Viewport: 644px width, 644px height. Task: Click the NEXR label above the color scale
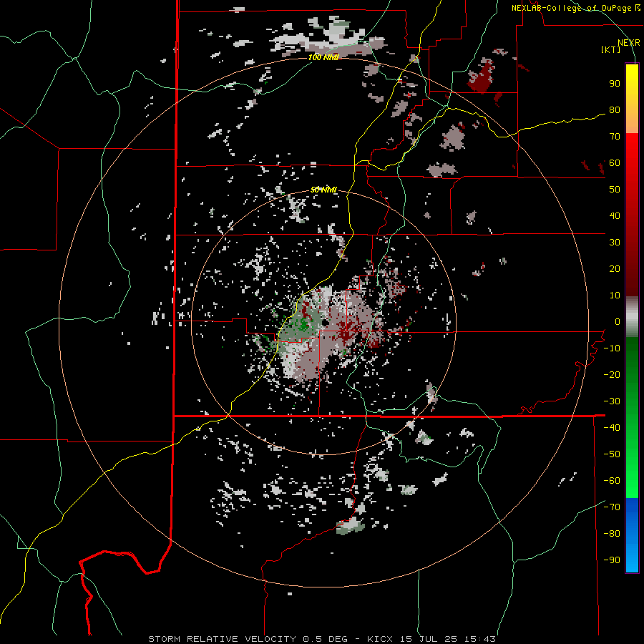(629, 42)
